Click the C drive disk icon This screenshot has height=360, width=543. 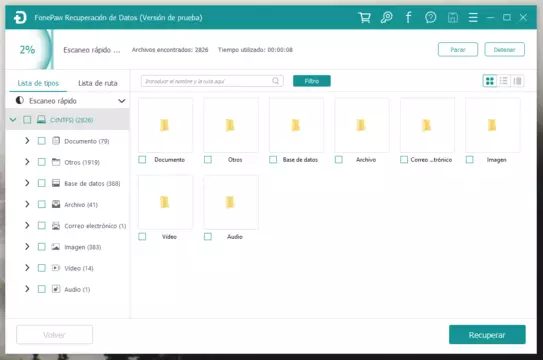click(42, 120)
